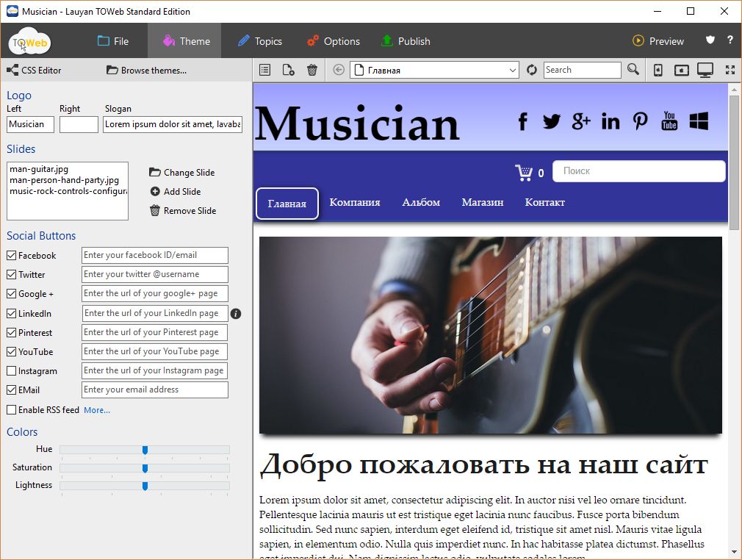Screen dimensions: 742x560
Task: Click the delete page trash icon
Action: [311, 69]
